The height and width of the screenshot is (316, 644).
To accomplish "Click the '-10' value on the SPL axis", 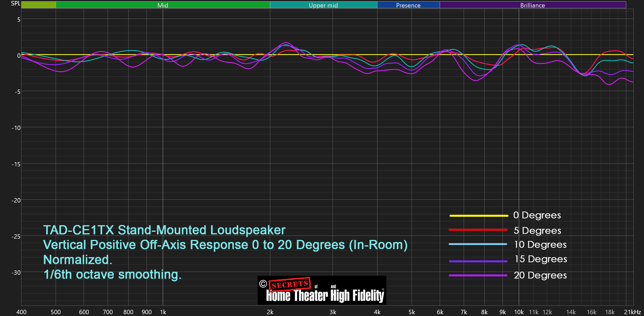I will pos(16,128).
